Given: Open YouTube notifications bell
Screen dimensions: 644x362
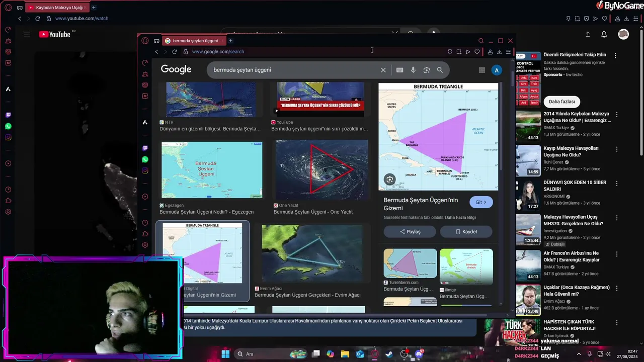Looking at the screenshot, I should click(604, 34).
